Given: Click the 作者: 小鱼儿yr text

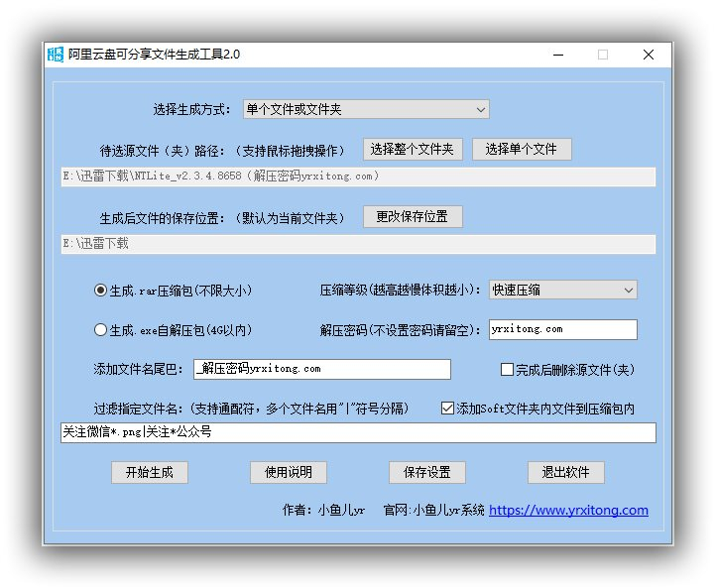Looking at the screenshot, I should [x=323, y=510].
